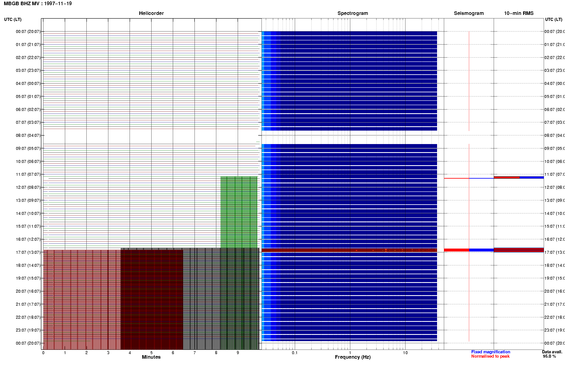
Task: Click the left time label '10:07 (06:07)'
Action: pos(28,161)
